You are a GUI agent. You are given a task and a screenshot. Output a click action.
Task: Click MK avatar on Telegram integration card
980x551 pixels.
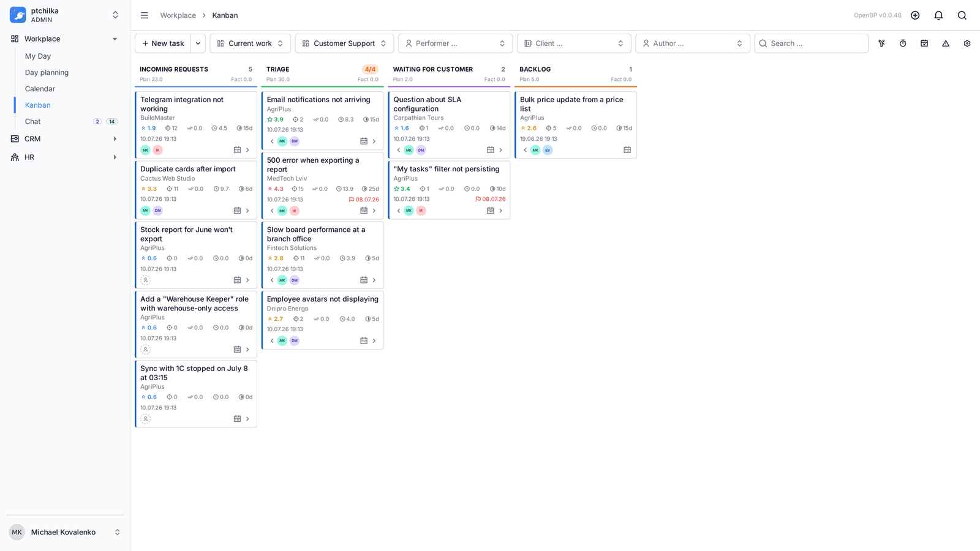[x=145, y=150]
